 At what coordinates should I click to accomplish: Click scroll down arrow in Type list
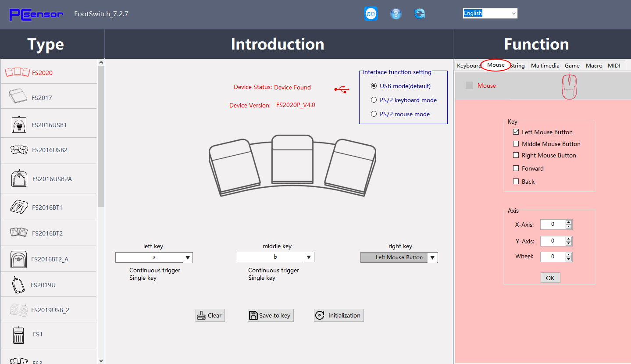pyautogui.click(x=101, y=360)
